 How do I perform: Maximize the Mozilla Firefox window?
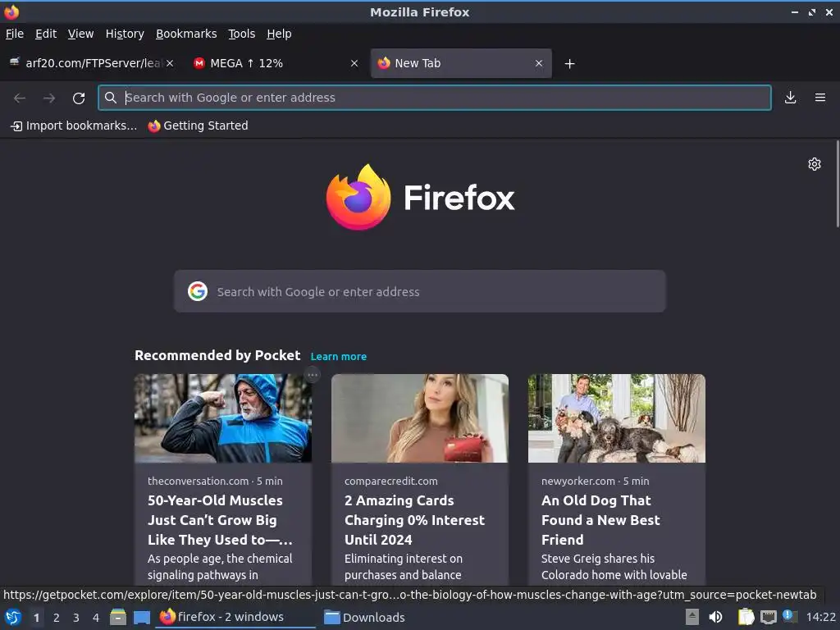(811, 11)
